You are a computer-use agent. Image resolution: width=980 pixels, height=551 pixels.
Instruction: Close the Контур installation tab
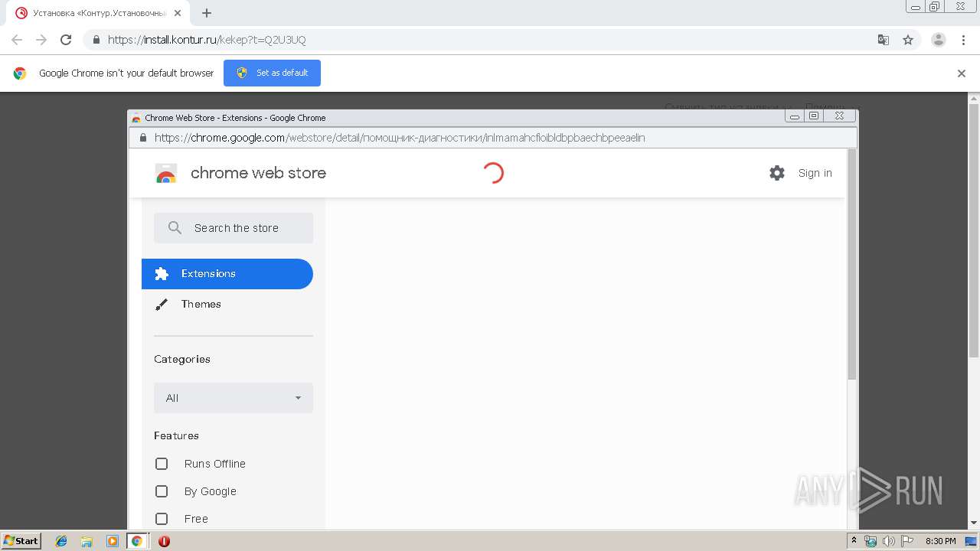[178, 13]
